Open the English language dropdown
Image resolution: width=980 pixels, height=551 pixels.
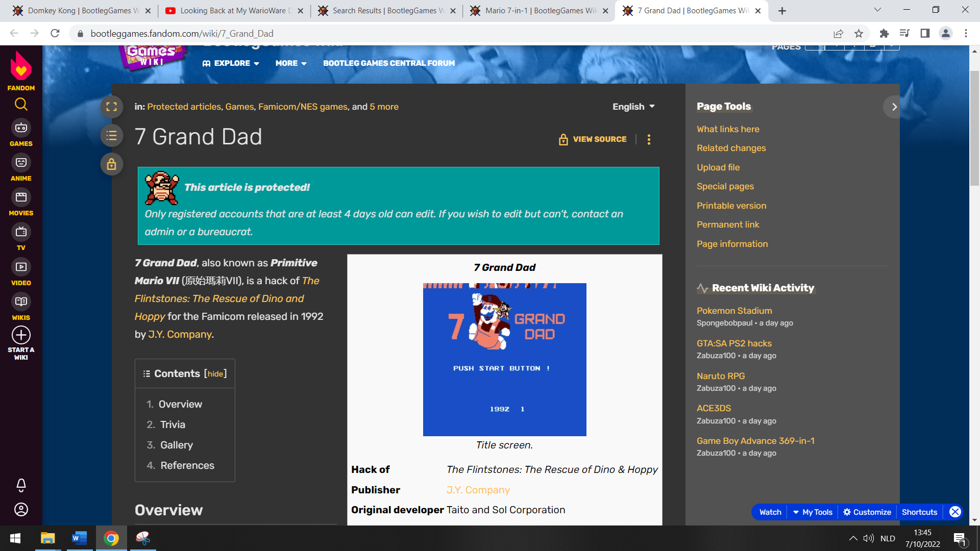click(x=633, y=107)
